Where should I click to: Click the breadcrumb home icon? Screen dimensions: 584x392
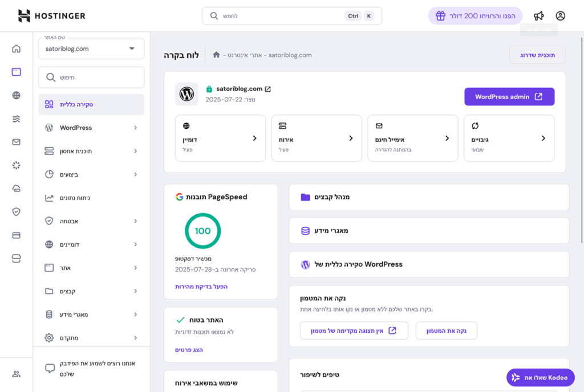[x=216, y=55]
